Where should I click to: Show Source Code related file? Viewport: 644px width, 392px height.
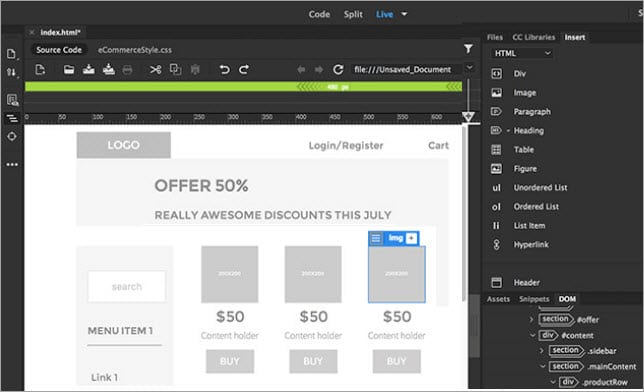(59, 50)
